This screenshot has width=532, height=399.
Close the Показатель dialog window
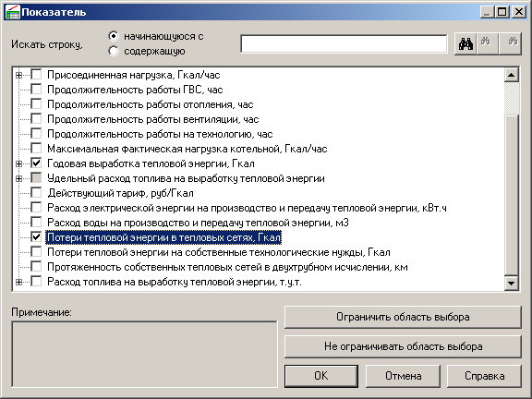[519, 12]
